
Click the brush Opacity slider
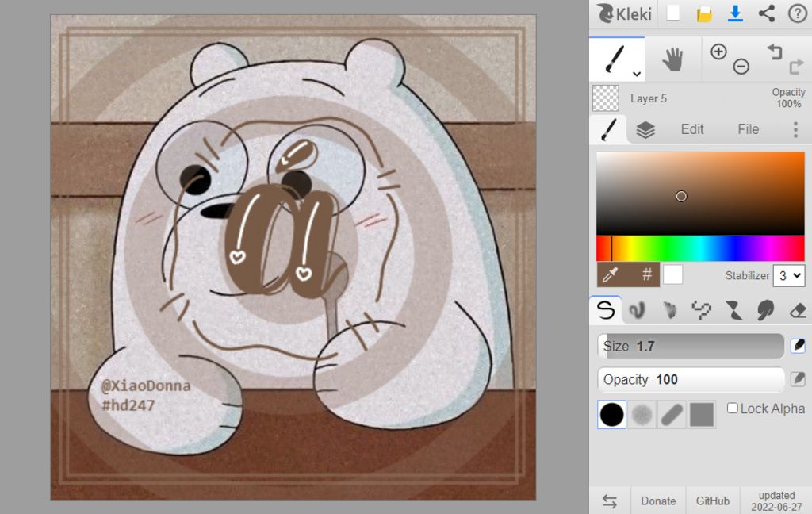tap(691, 379)
